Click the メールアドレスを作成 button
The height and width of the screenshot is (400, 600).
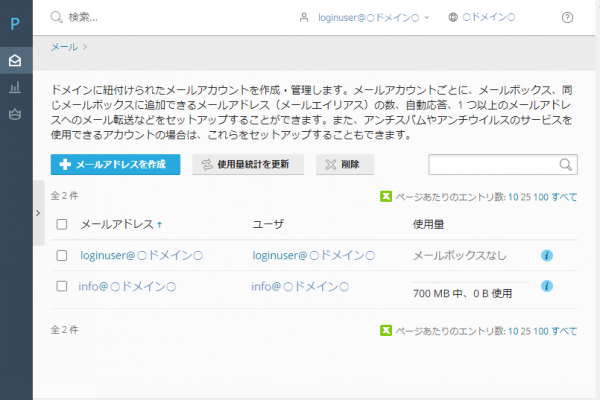[115, 165]
